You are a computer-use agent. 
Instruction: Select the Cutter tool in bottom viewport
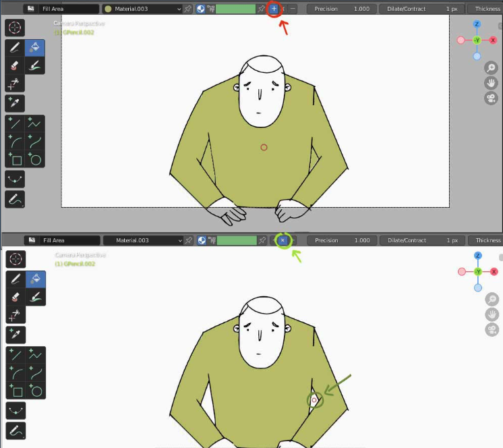tap(16, 315)
